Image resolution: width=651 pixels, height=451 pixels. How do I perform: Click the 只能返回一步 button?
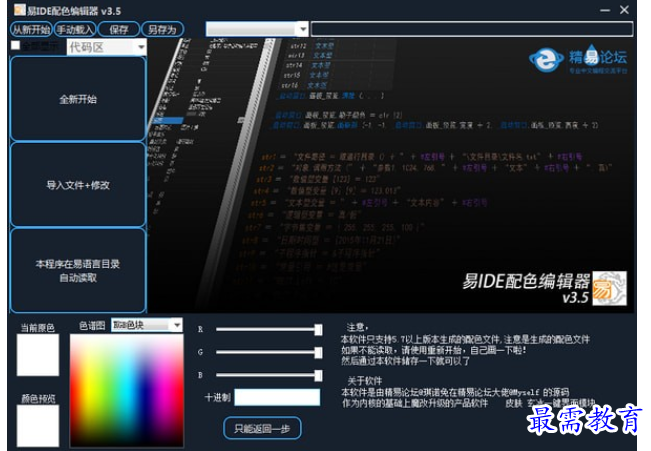click(x=262, y=428)
